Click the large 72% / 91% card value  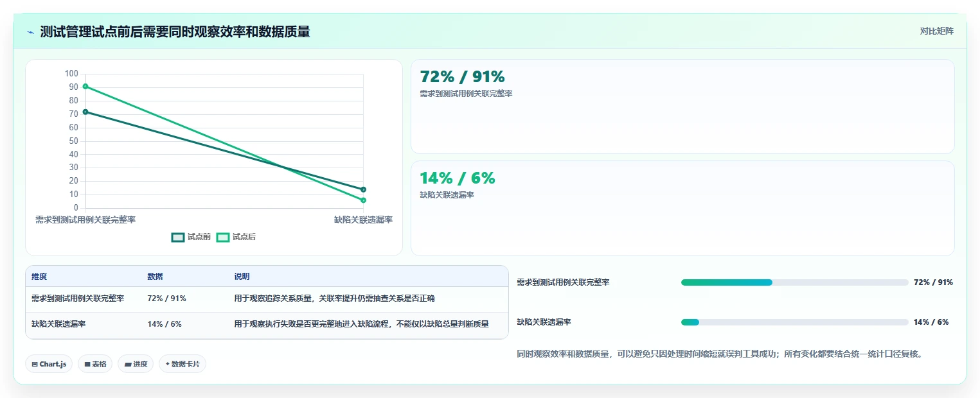462,77
